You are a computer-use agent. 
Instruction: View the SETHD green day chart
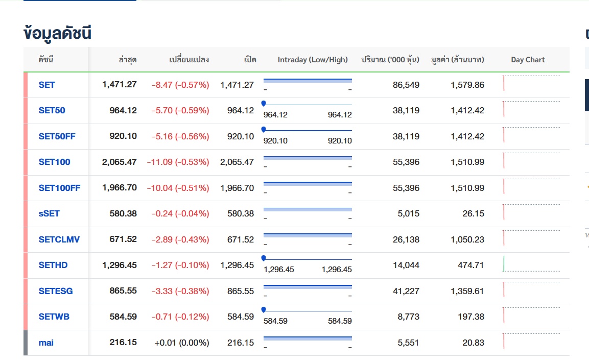pyautogui.click(x=531, y=264)
